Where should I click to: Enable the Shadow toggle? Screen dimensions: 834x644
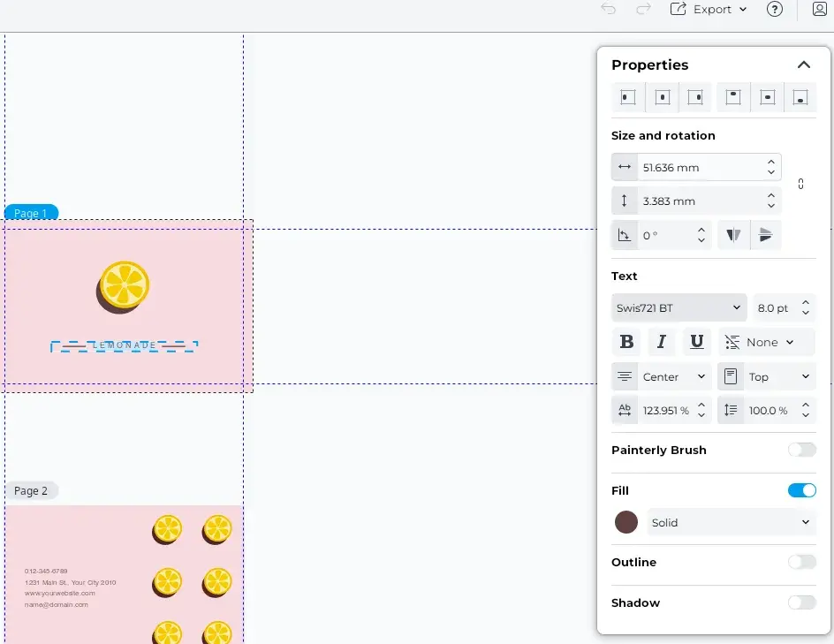(801, 602)
